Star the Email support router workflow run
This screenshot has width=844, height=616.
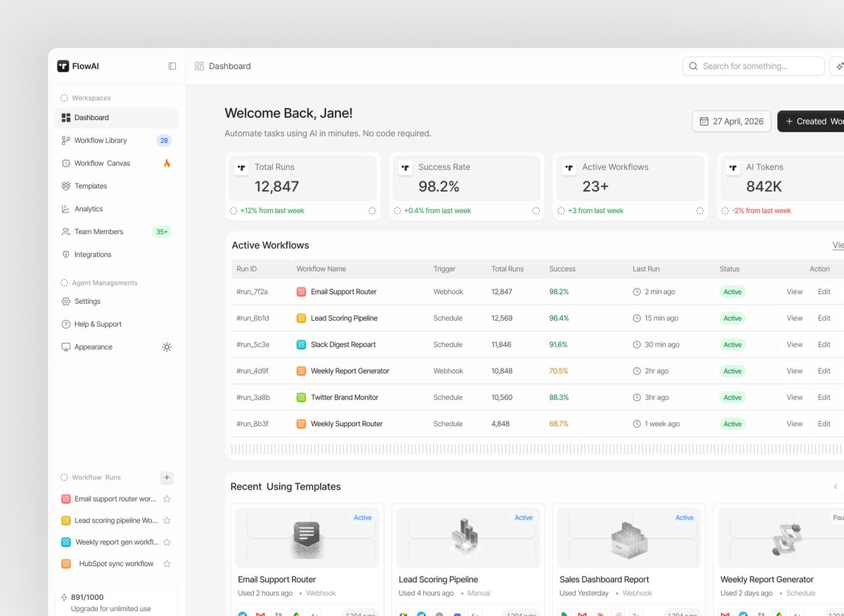pos(167,499)
